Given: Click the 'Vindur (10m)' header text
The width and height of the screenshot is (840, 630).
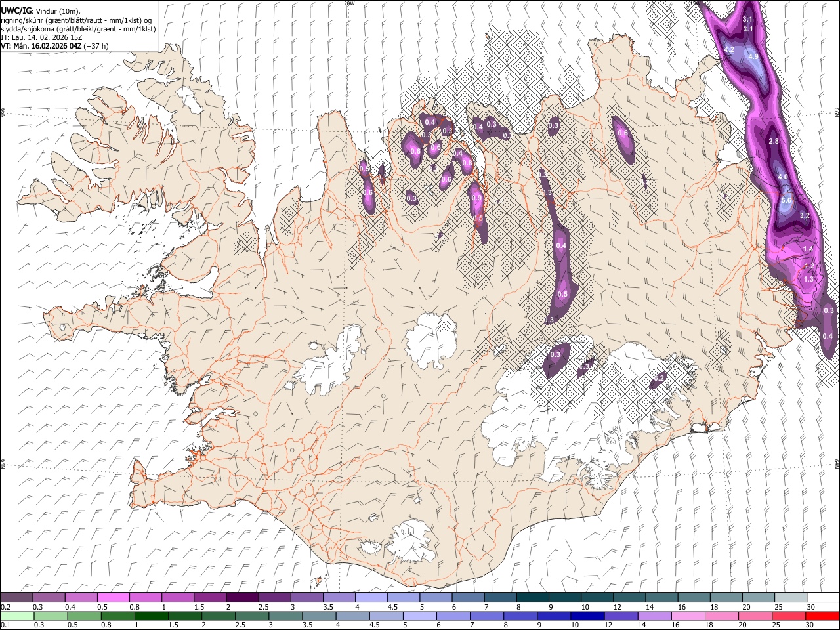Looking at the screenshot, I should coord(58,11).
